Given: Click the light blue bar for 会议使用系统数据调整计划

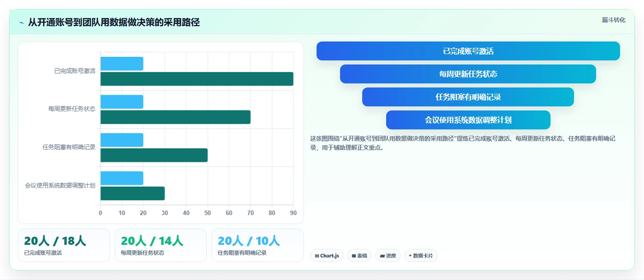Looking at the screenshot, I should pyautogui.click(x=121, y=178).
